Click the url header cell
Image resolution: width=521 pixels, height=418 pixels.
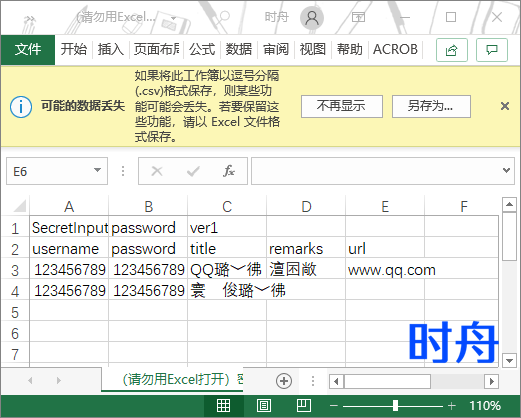385,249
